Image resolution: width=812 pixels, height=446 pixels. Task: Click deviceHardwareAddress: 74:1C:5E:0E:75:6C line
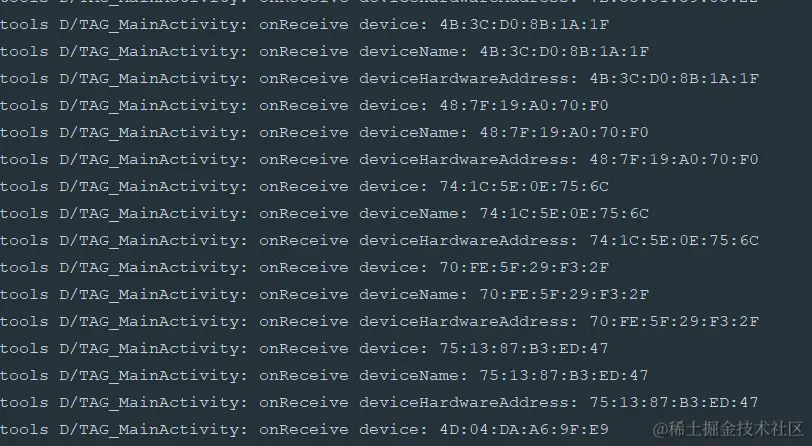tap(380, 240)
